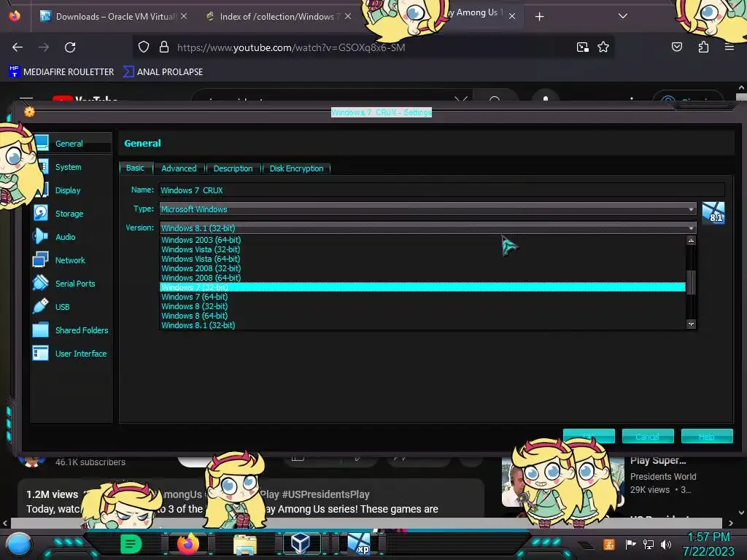Open the User Interface settings category
The height and width of the screenshot is (560, 747).
click(80, 354)
